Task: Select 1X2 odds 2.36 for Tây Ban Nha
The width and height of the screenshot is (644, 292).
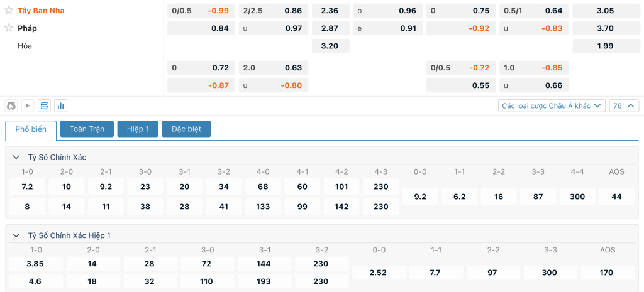Action: (x=331, y=11)
